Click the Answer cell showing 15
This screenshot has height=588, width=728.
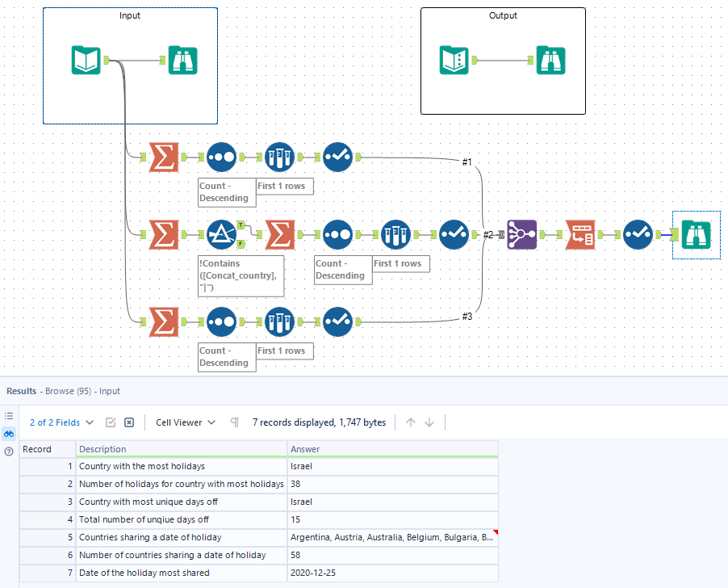pos(393,519)
